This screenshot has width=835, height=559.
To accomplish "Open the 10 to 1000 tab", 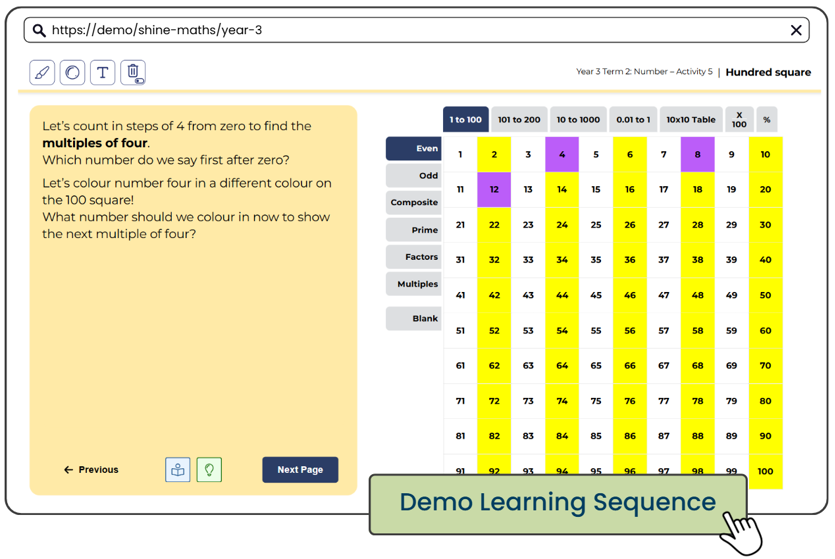I will 578,120.
